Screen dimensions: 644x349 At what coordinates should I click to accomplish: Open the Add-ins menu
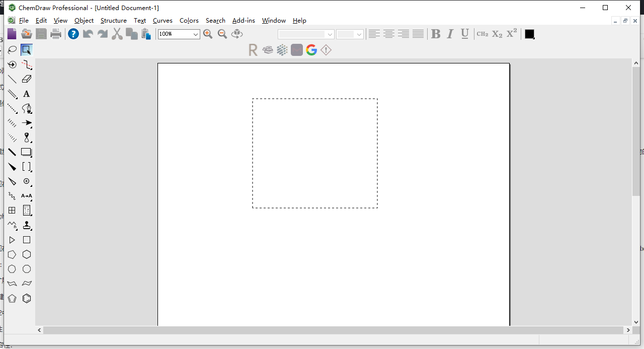[244, 21]
